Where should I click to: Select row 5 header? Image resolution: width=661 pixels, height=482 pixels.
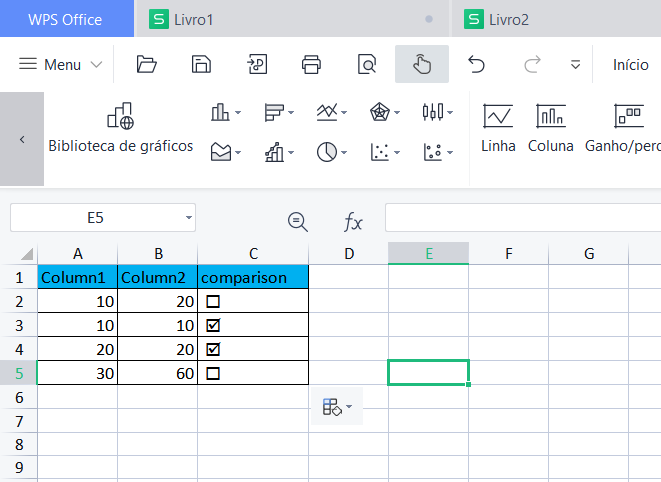point(19,373)
